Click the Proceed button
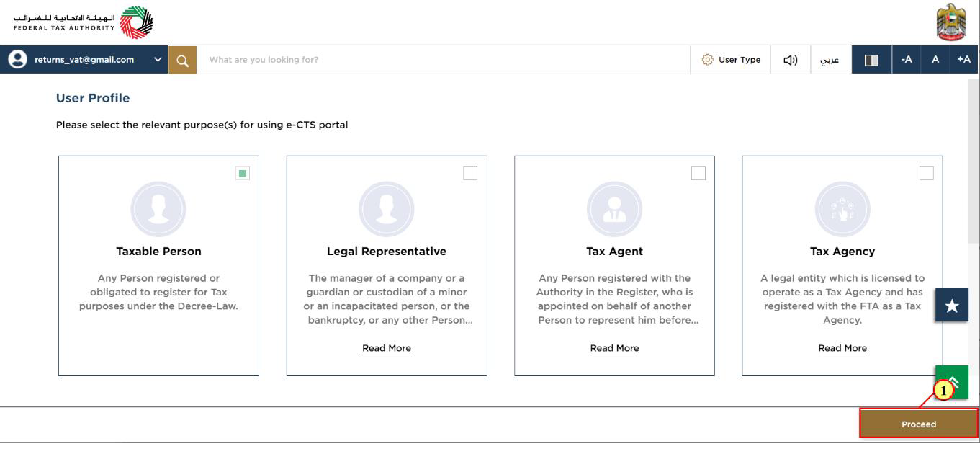980x467 pixels. [x=919, y=424]
